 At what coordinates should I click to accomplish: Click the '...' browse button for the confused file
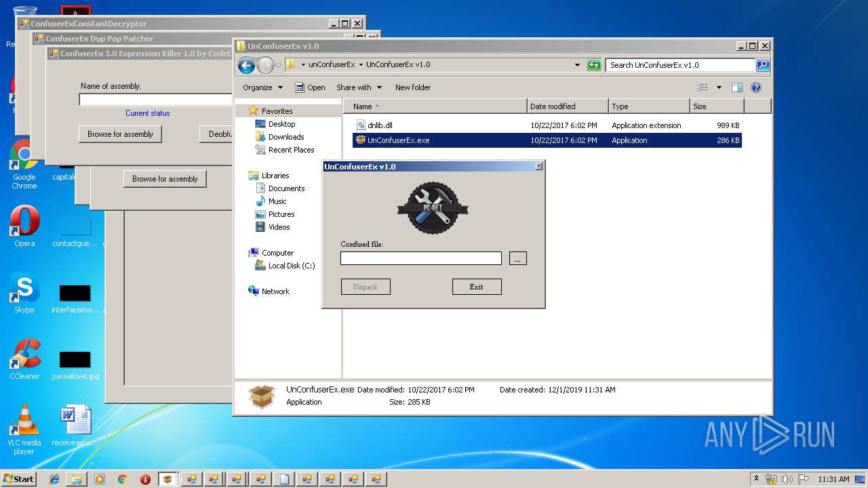517,258
